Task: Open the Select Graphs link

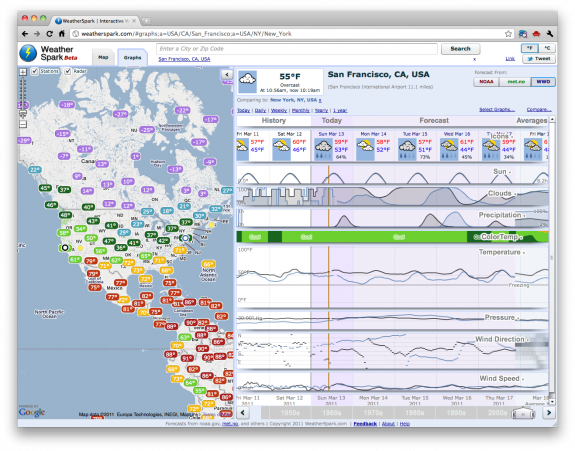Action: 497,110
